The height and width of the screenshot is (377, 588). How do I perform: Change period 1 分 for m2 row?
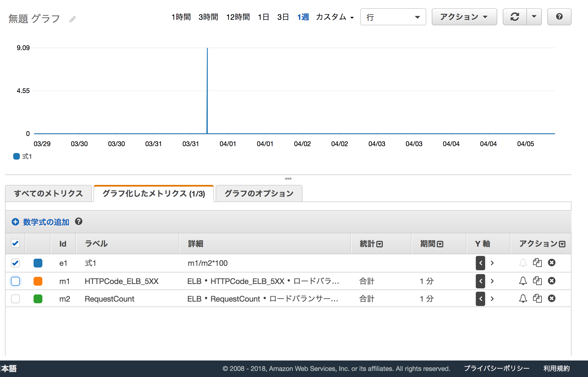pyautogui.click(x=427, y=299)
